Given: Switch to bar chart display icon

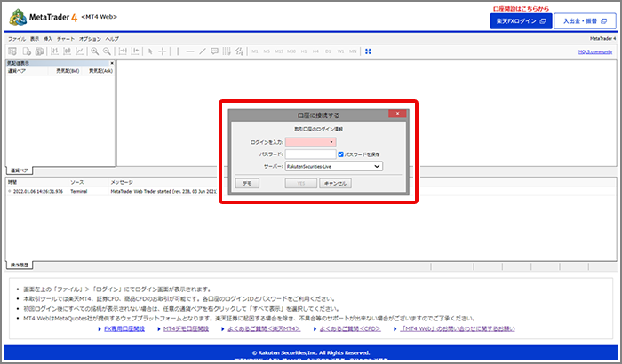Looking at the screenshot, I should point(55,51).
